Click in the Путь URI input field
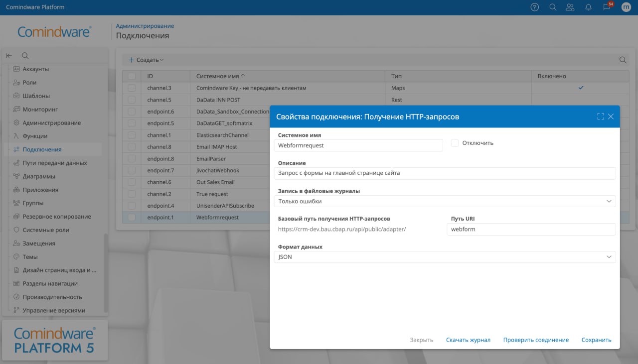This screenshot has height=364, width=638. click(x=531, y=229)
